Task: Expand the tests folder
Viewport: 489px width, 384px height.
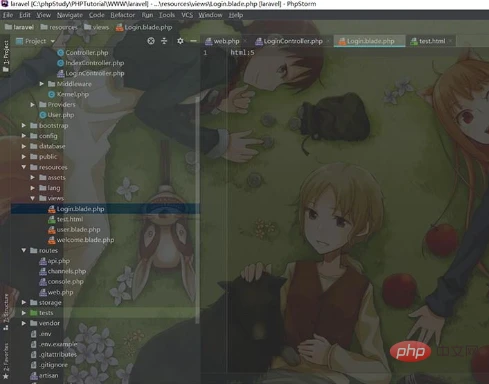Action: (x=24, y=313)
